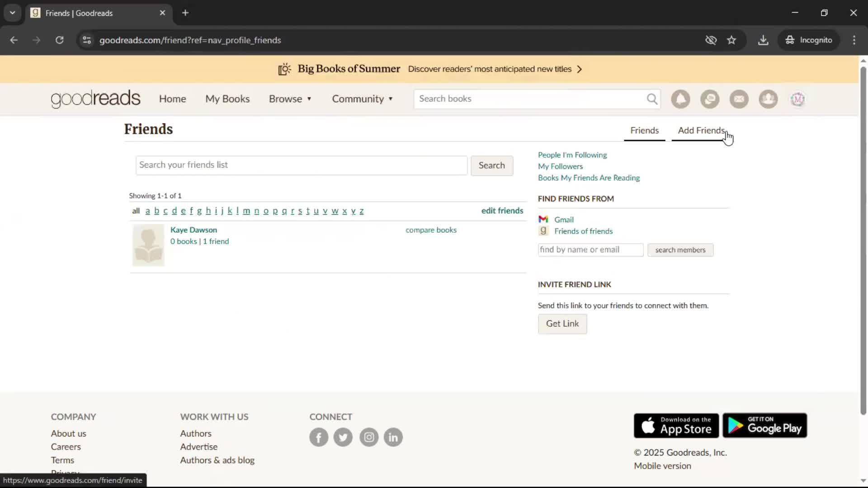Open the browser downloads icon
The image size is (868, 488).
(x=763, y=40)
